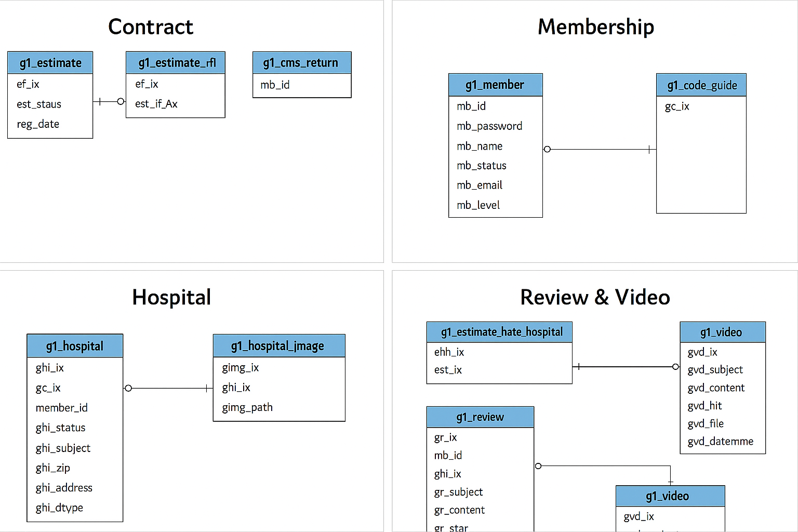Select the g1_estimate_rfl table header
Screen dimensions: 798x532
point(176,63)
